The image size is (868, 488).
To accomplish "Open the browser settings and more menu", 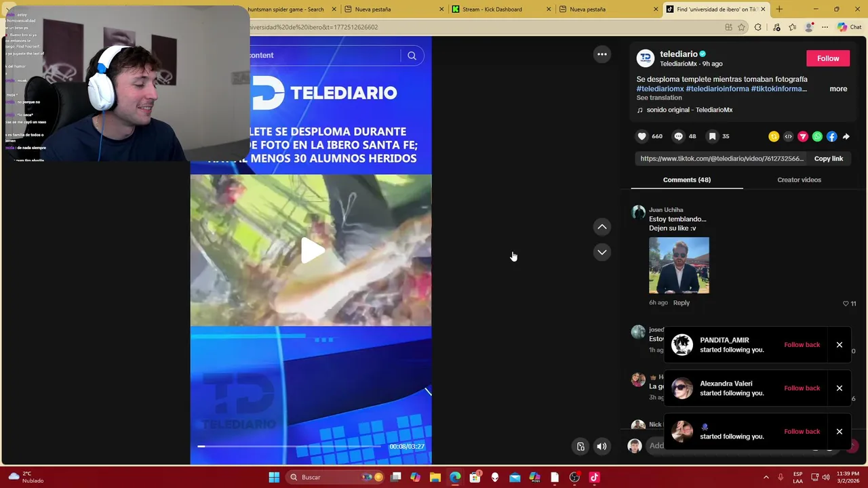I will pos(825,27).
